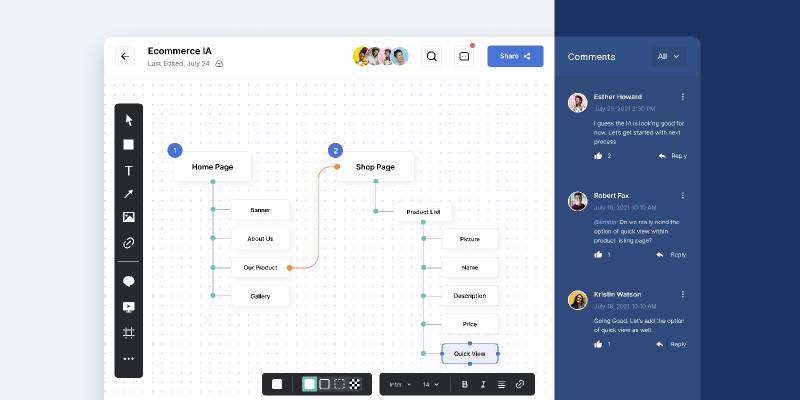Select the comment bubble tool
800x400 pixels.
[129, 282]
